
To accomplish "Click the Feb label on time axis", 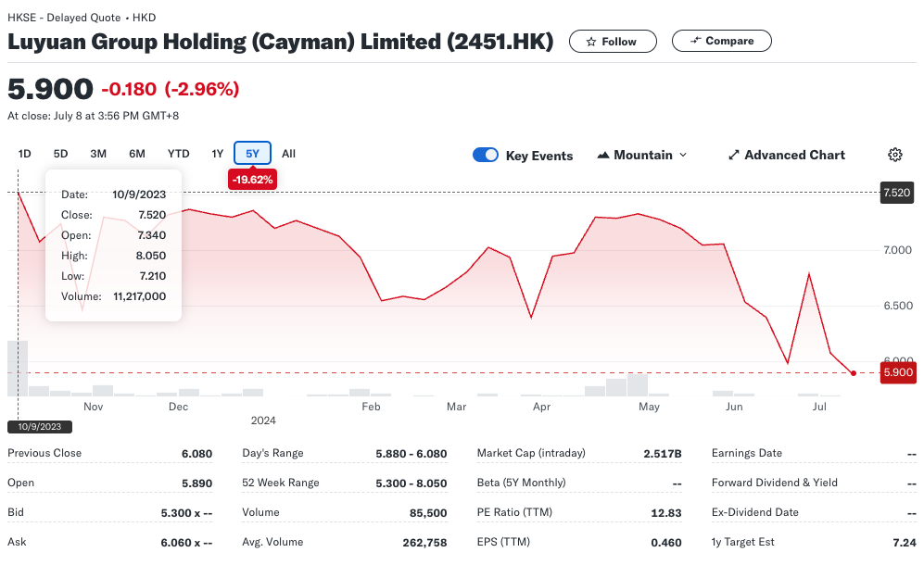I will pyautogui.click(x=371, y=407).
